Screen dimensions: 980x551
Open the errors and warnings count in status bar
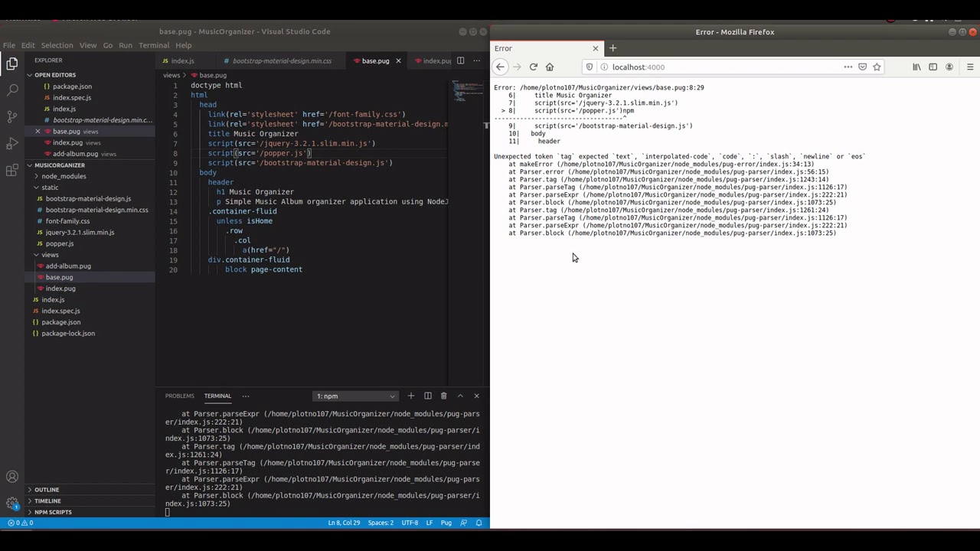tap(20, 523)
